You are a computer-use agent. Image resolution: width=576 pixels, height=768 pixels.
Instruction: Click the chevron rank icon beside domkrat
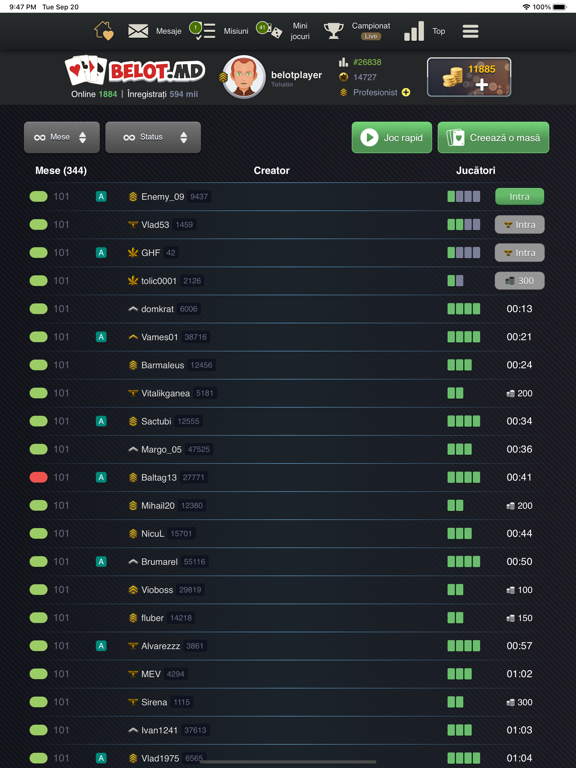[133, 309]
